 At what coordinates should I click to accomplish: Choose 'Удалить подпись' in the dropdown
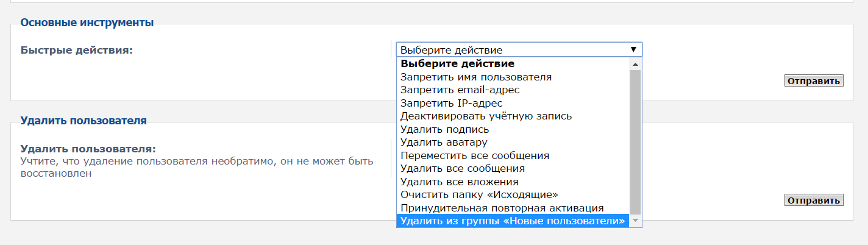point(444,129)
